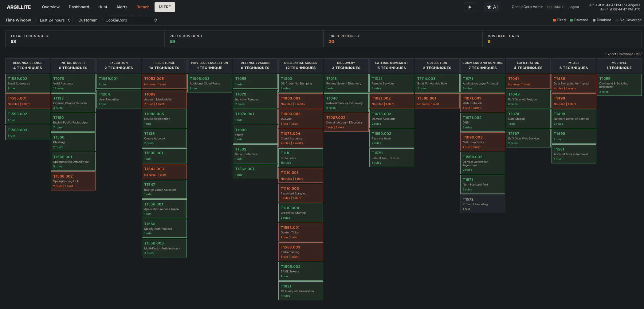Open T1048 Exfil Over Alt Protocol card
Image resolution: width=644 pixels, height=309 pixels.
click(528, 99)
